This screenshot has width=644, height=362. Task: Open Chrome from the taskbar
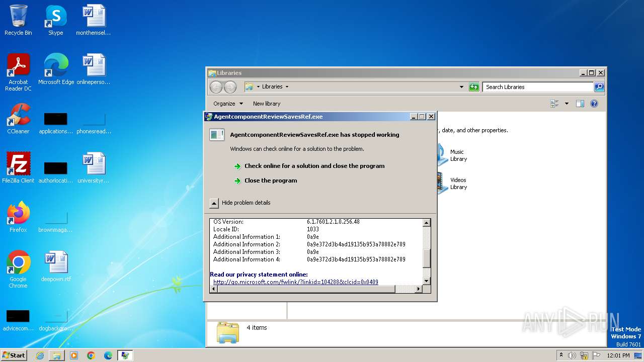click(91, 355)
